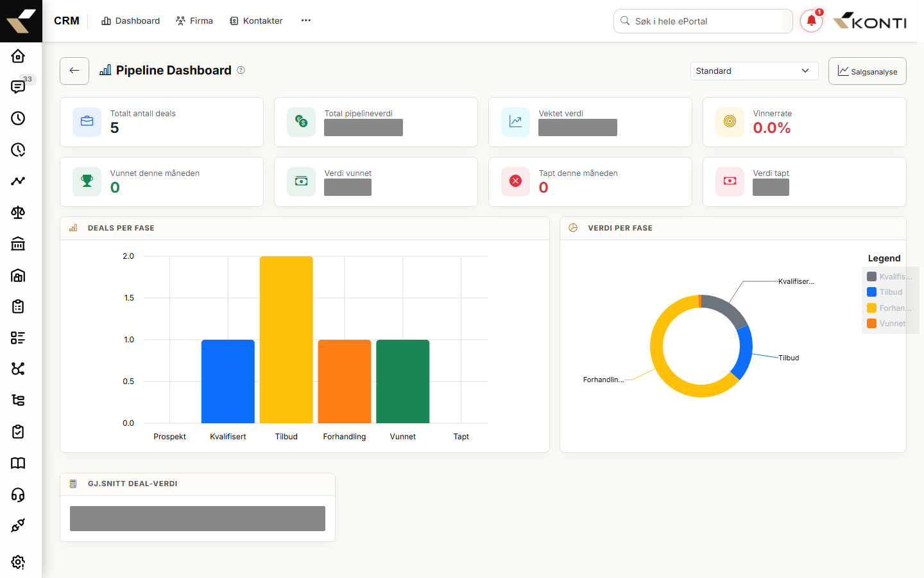Open chat messages with 33 badge
This screenshot has width=924, height=578.
(18, 87)
